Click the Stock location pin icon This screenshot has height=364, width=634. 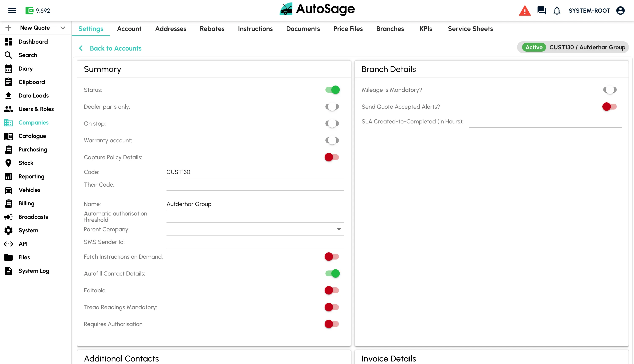(x=8, y=163)
